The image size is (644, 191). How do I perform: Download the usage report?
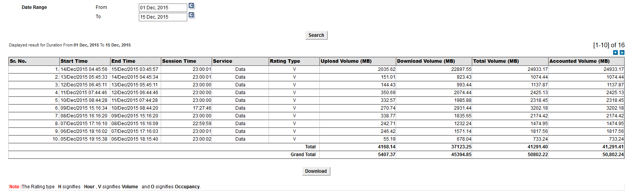coord(316,171)
